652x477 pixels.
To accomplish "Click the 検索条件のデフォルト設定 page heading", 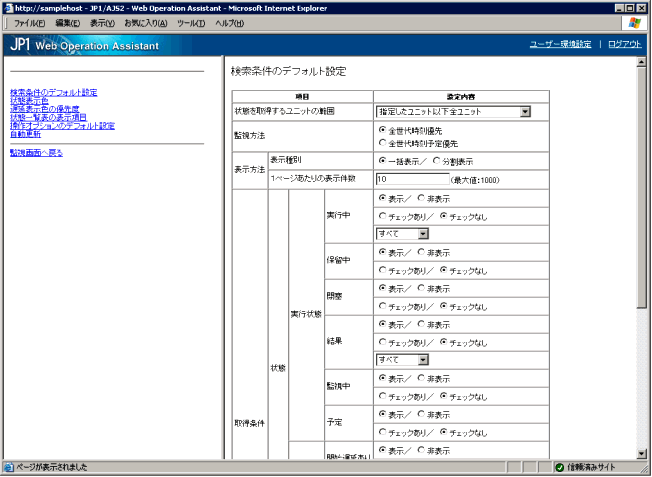I will click(288, 72).
